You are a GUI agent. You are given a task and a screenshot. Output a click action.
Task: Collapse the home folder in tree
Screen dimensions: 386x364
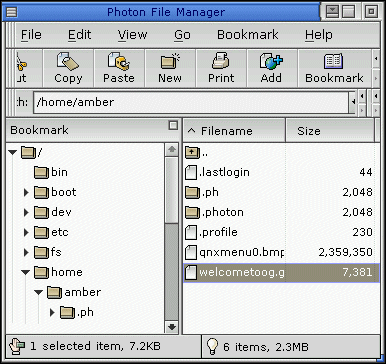(26, 273)
